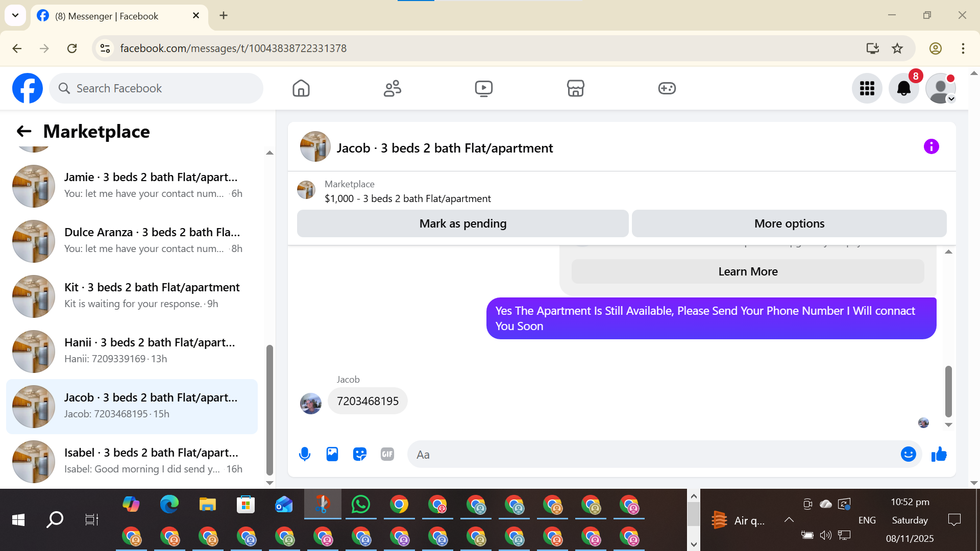Screen dimensions: 980x551
Task: Show hidden system tray icons chevron
Action: (789, 520)
